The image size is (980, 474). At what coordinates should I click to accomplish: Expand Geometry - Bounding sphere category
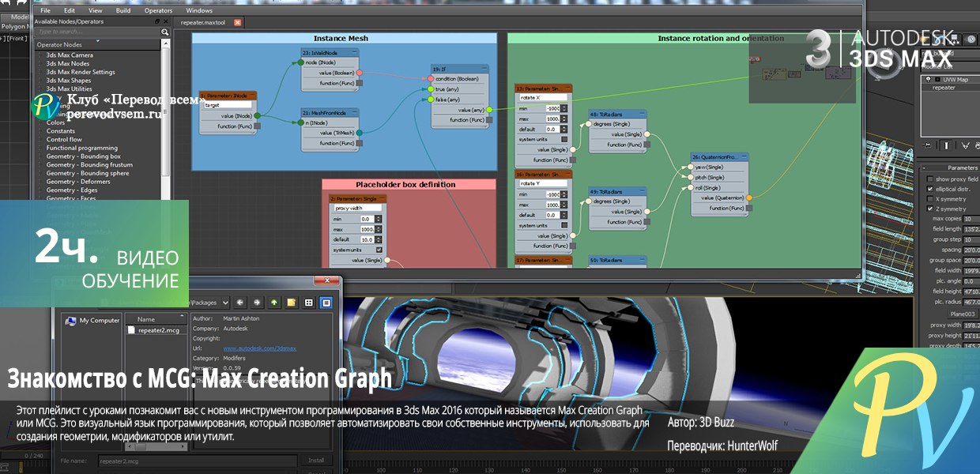(88, 173)
